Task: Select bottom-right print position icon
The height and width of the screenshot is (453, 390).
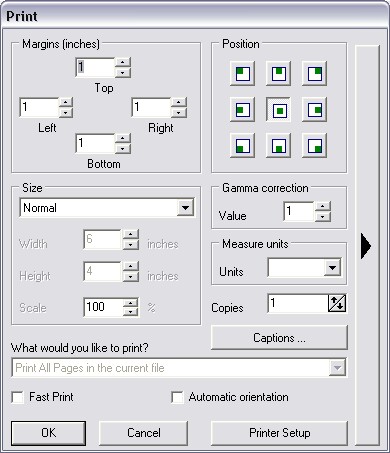Action: pos(315,146)
